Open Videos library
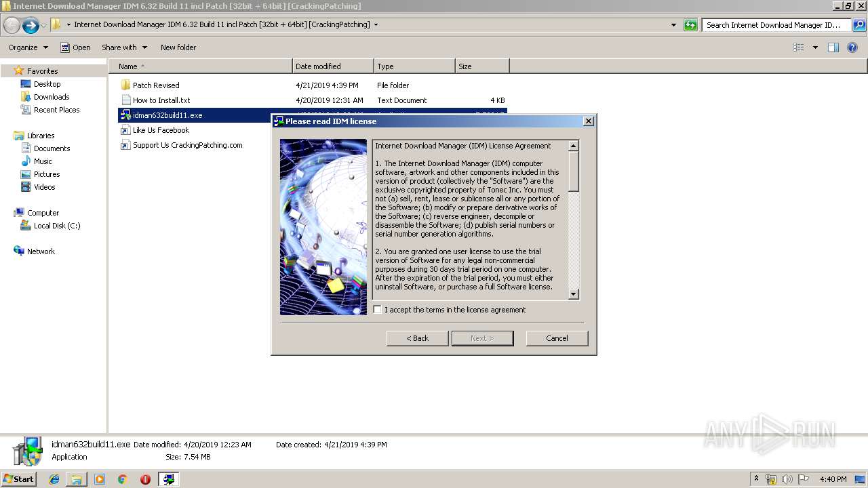 pos(44,187)
